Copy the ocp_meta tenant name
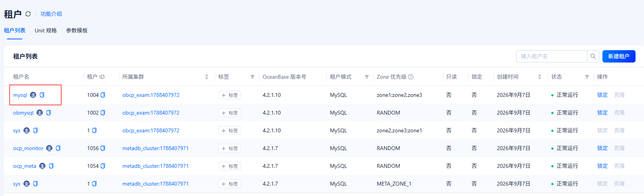The image size is (644, 196). click(51, 166)
